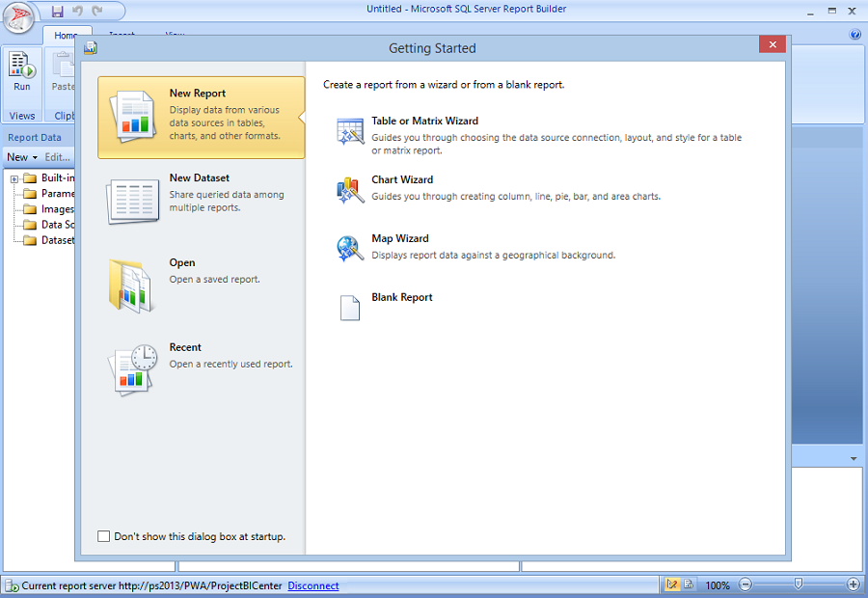This screenshot has width=868, height=598.
Task: Click the Parameters folder icon in Report Data
Action: tap(30, 193)
